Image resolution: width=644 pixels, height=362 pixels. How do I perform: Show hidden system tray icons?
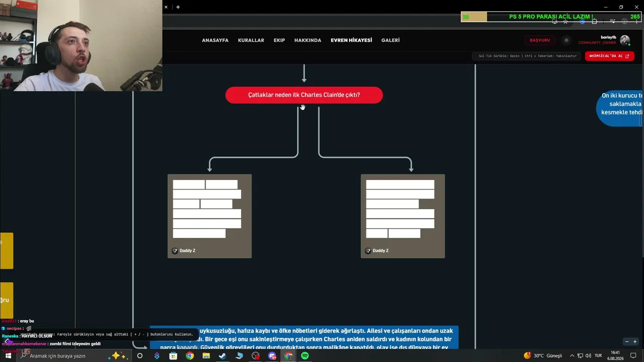tap(572, 355)
